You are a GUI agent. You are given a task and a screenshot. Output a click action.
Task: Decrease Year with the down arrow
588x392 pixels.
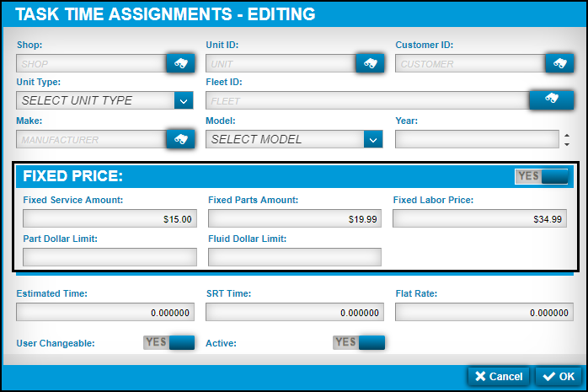click(x=567, y=143)
